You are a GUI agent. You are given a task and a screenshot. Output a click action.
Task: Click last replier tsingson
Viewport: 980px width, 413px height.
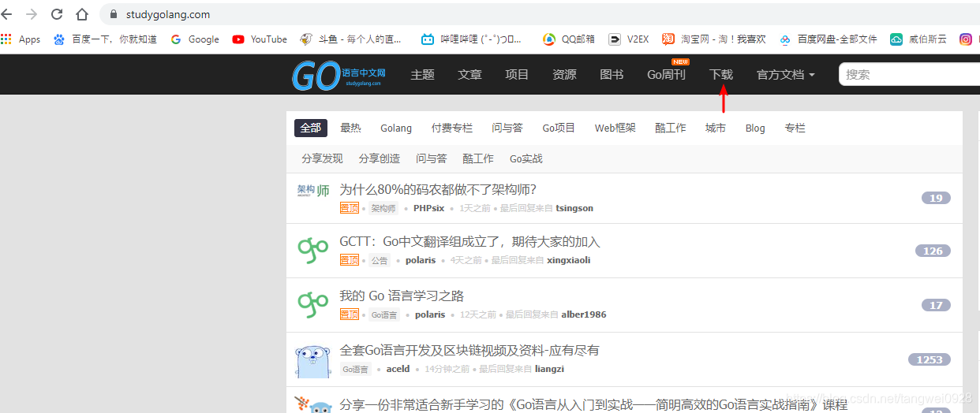(x=574, y=208)
